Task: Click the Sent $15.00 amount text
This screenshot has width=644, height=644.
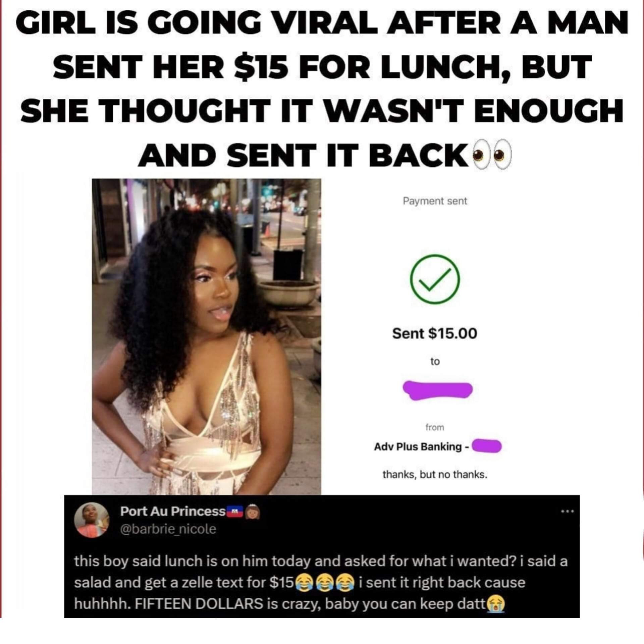Action: point(435,333)
